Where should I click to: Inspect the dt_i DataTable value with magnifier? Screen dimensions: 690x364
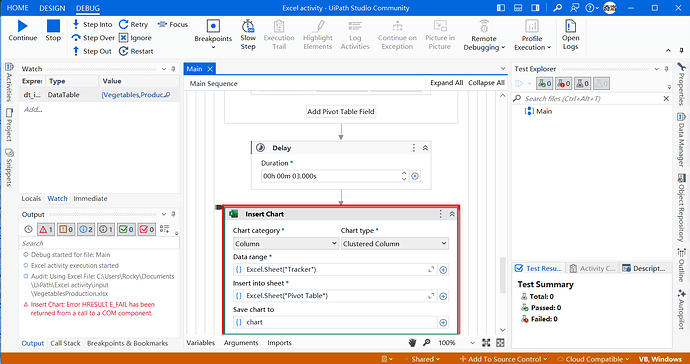click(167, 95)
